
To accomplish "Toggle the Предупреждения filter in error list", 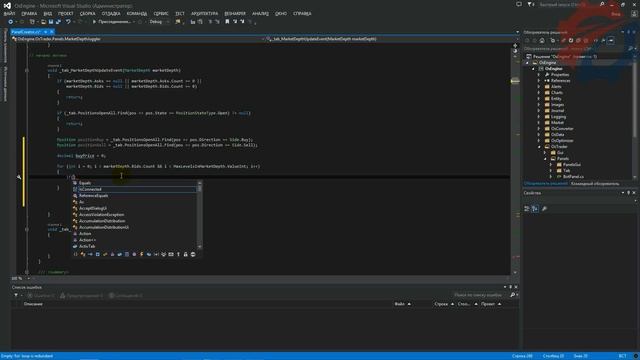I will click(x=81, y=296).
